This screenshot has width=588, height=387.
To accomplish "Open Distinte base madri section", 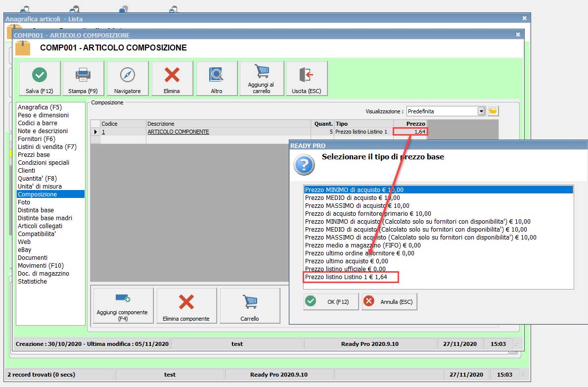I will pyautogui.click(x=45, y=218).
